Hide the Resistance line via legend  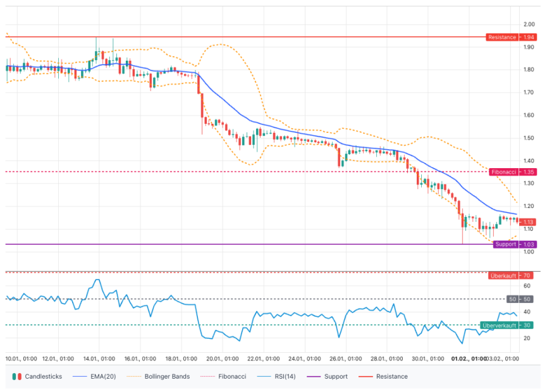click(391, 376)
